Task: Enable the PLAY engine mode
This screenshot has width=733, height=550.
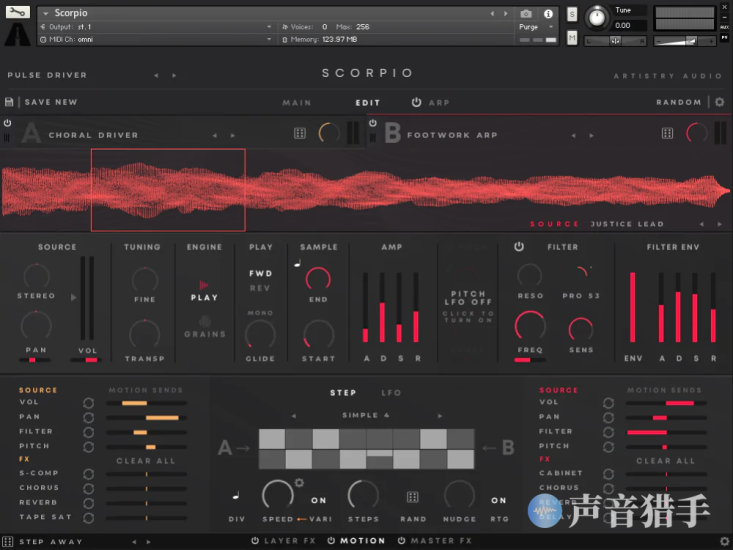Action: point(204,291)
